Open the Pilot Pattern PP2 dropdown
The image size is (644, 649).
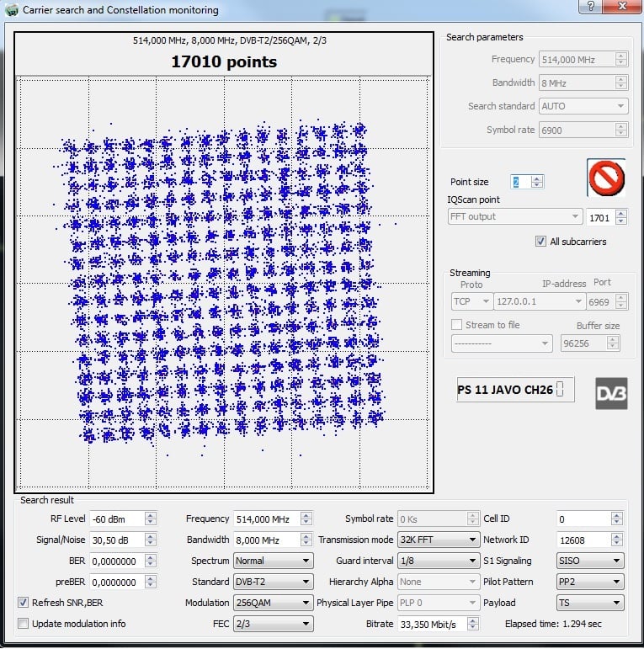[x=589, y=582]
